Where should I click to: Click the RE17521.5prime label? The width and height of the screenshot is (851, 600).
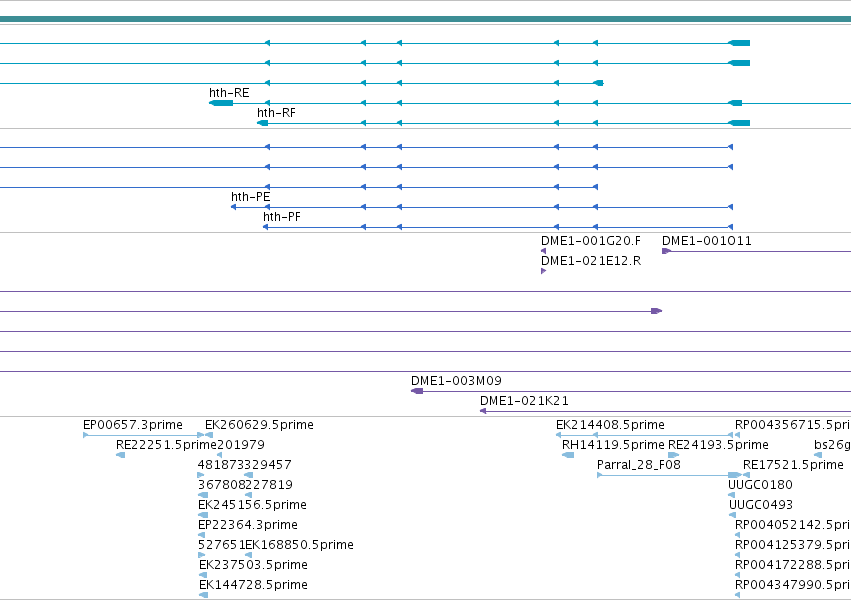pos(793,465)
